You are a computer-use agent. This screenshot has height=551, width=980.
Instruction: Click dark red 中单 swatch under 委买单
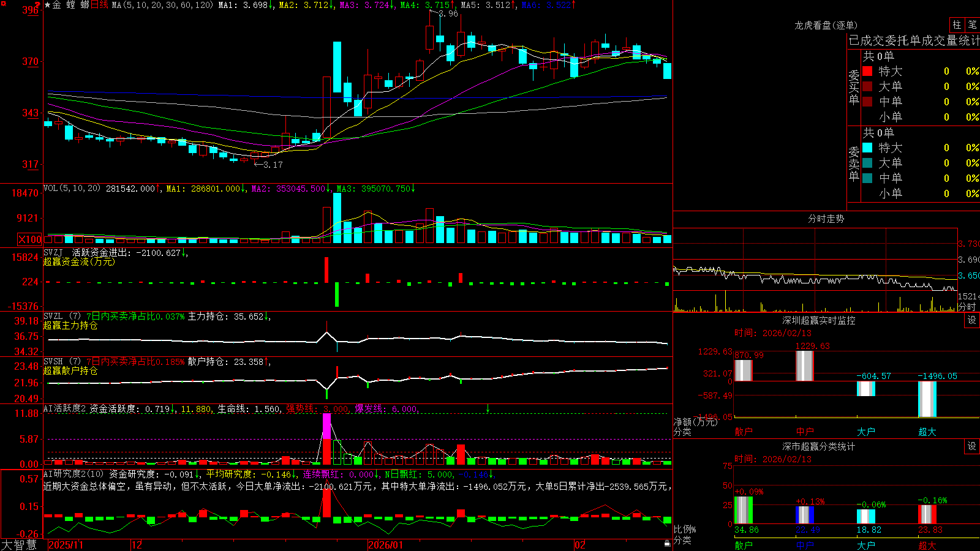(867, 102)
